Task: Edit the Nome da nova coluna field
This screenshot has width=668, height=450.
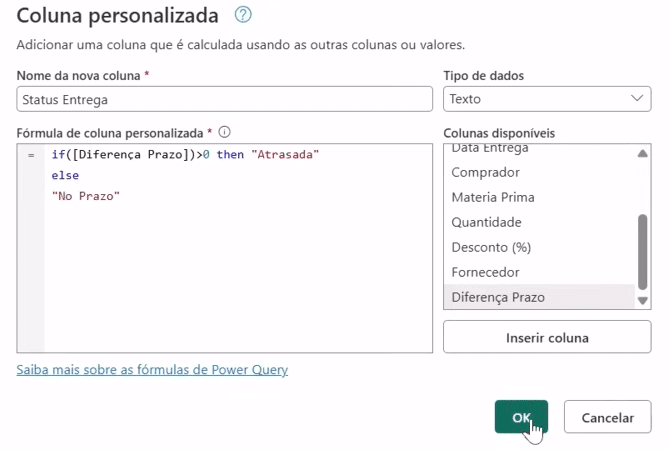Action: pyautogui.click(x=225, y=99)
